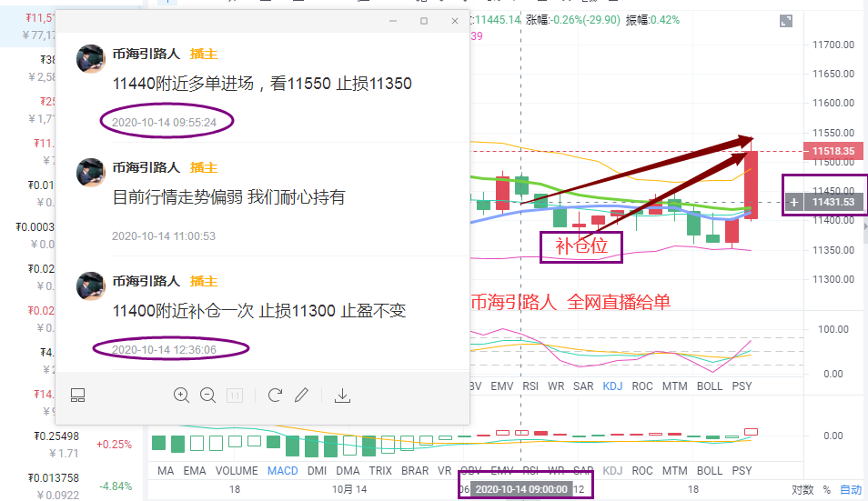Select PSY in the upper indicator row
The image size is (868, 501).
pos(742,386)
